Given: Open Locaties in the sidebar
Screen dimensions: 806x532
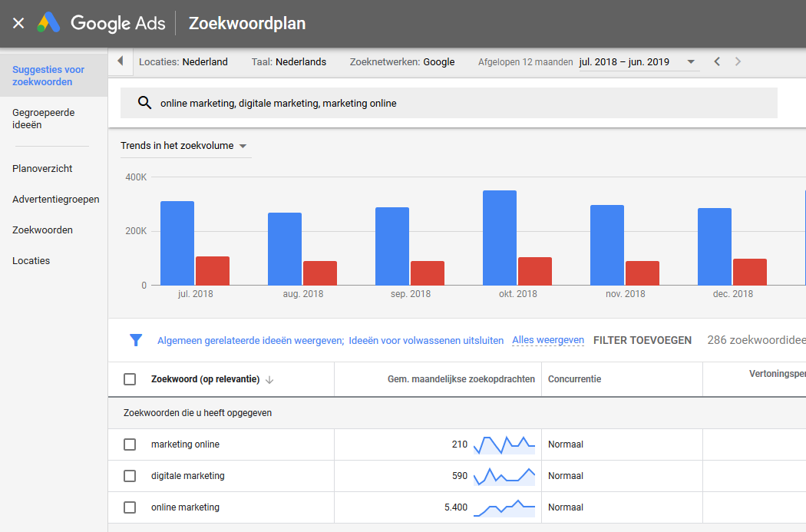Looking at the screenshot, I should (31, 260).
